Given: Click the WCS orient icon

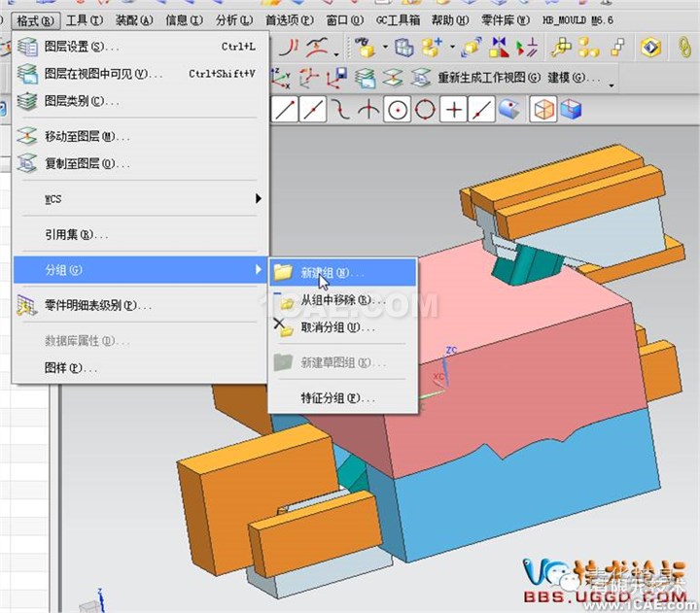Looking at the screenshot, I should click(x=309, y=78).
